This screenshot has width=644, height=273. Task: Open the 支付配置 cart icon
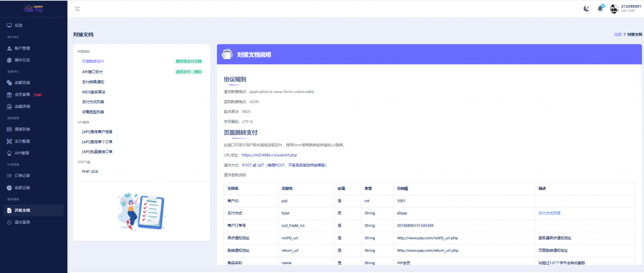[9, 142]
